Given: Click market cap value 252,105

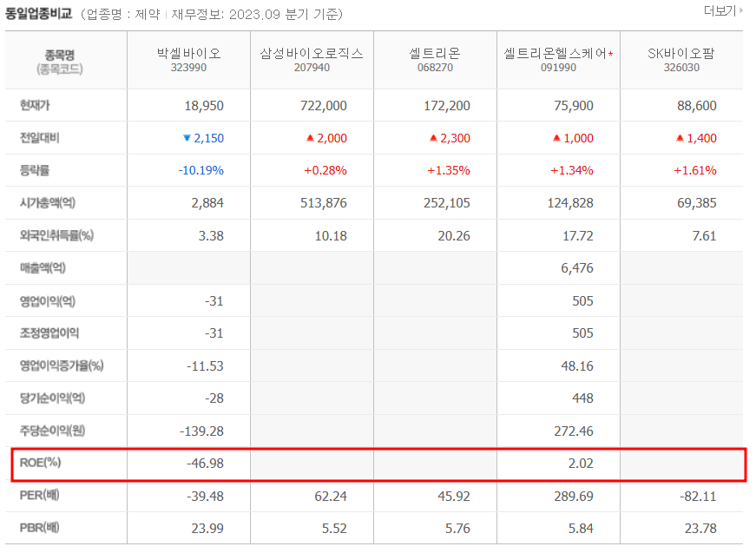Looking at the screenshot, I should [x=447, y=203].
